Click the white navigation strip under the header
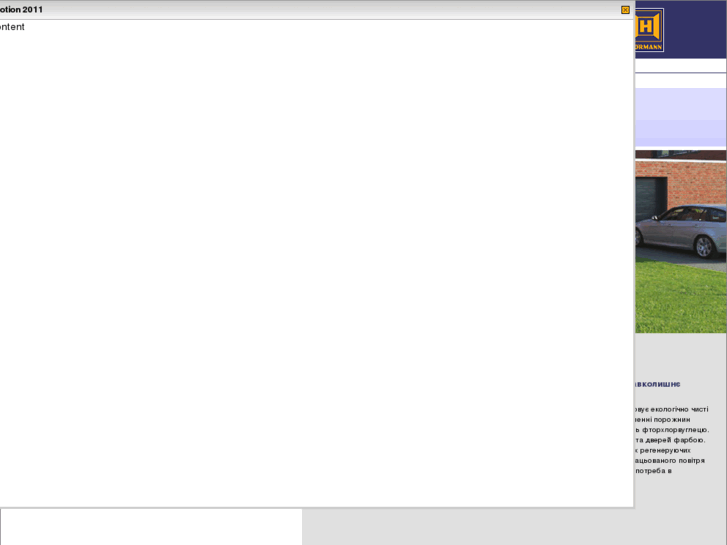Screen dimensions: 727x545 (681, 65)
